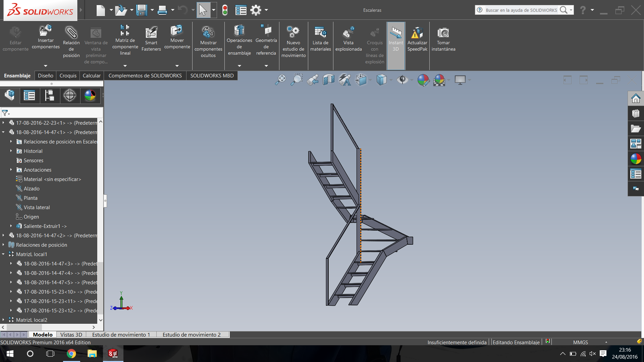This screenshot has height=362, width=644.
Task: Switch to the Croquis ribbon tab
Action: tap(68, 76)
